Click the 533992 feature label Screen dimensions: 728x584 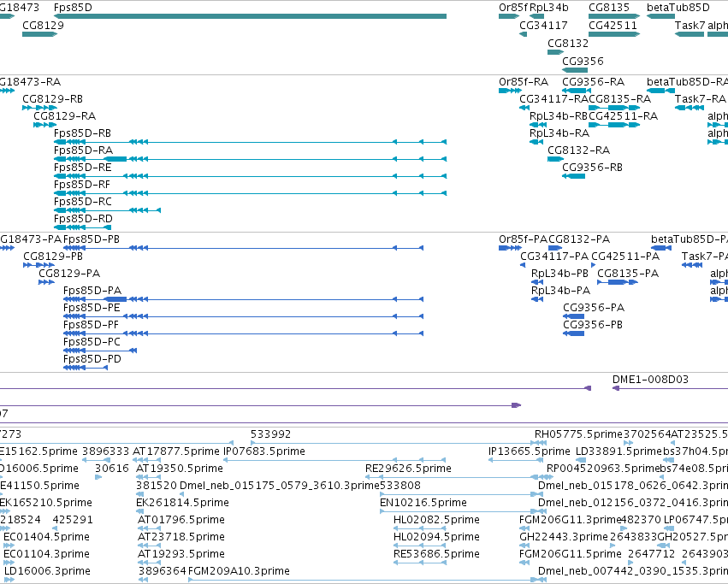pos(270,435)
